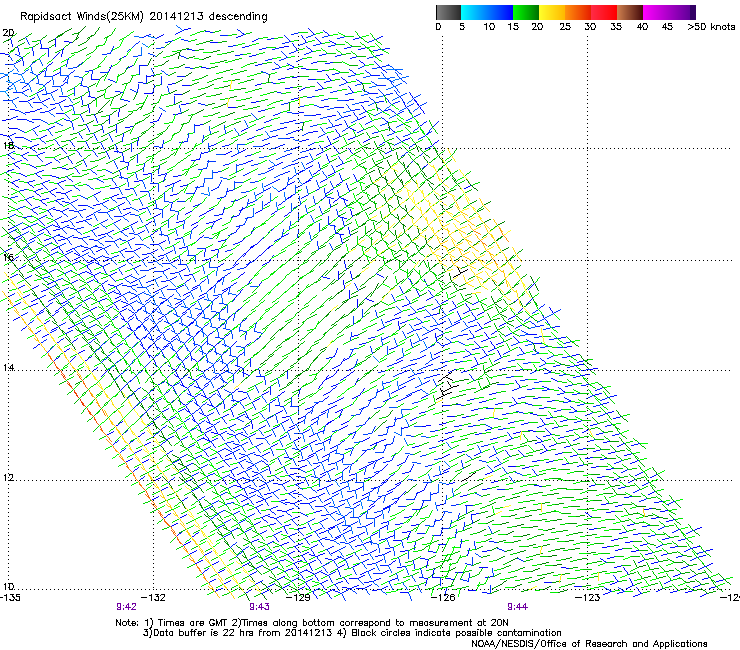Select the cyan-blue 5-15 knots color band
Image resolution: width=740 pixels, height=650 pixels.
(x=487, y=12)
